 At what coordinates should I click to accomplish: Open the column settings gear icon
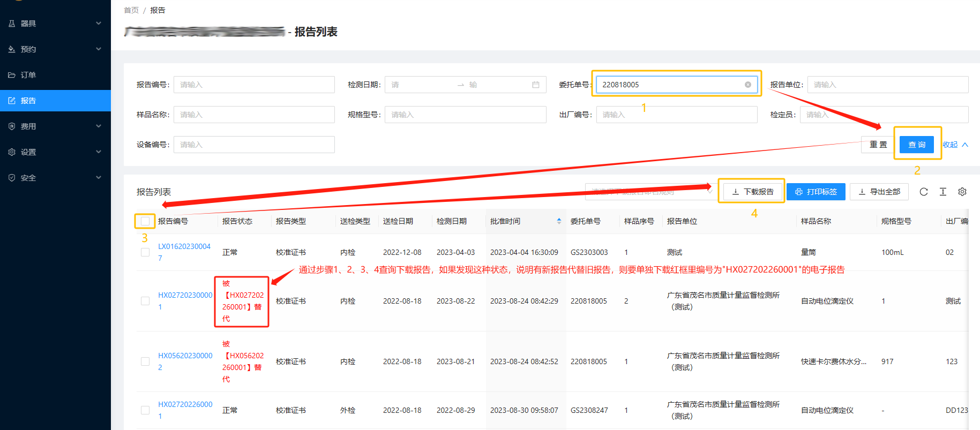pos(962,192)
